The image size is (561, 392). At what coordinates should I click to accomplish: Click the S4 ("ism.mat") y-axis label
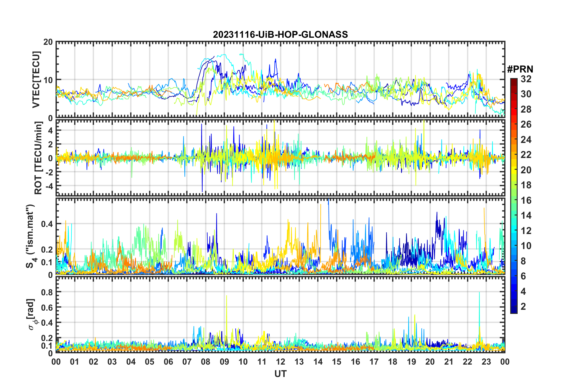(x=31, y=236)
